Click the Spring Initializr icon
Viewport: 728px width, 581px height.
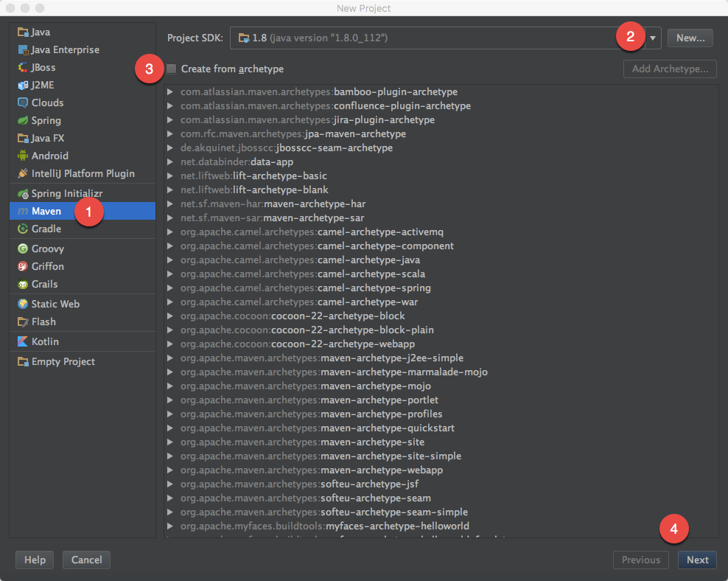[23, 193]
